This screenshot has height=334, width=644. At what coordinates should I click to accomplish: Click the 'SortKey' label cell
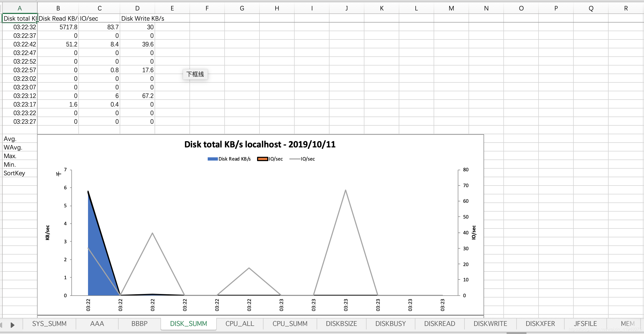pos(20,173)
